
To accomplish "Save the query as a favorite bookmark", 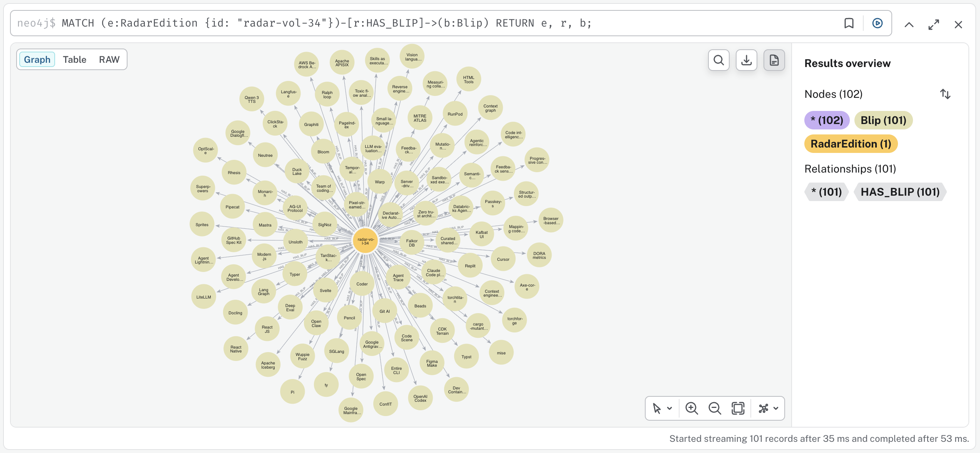I will pyautogui.click(x=849, y=23).
